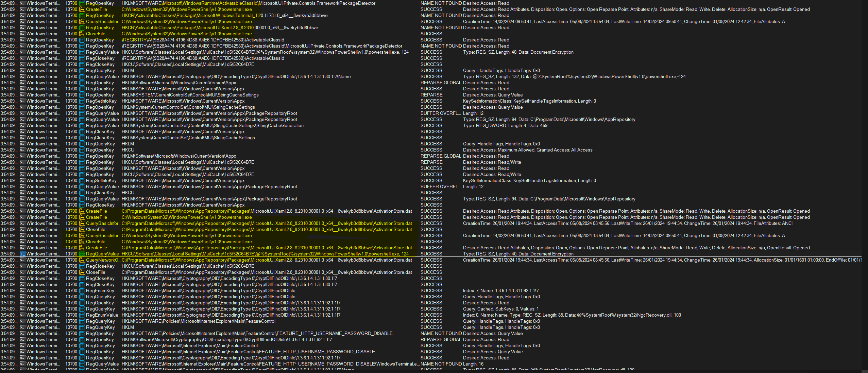Image resolution: width=868 pixels, height=373 pixels.
Task: Click the highlighted RegQueryValue operation text
Action: click(x=102, y=254)
